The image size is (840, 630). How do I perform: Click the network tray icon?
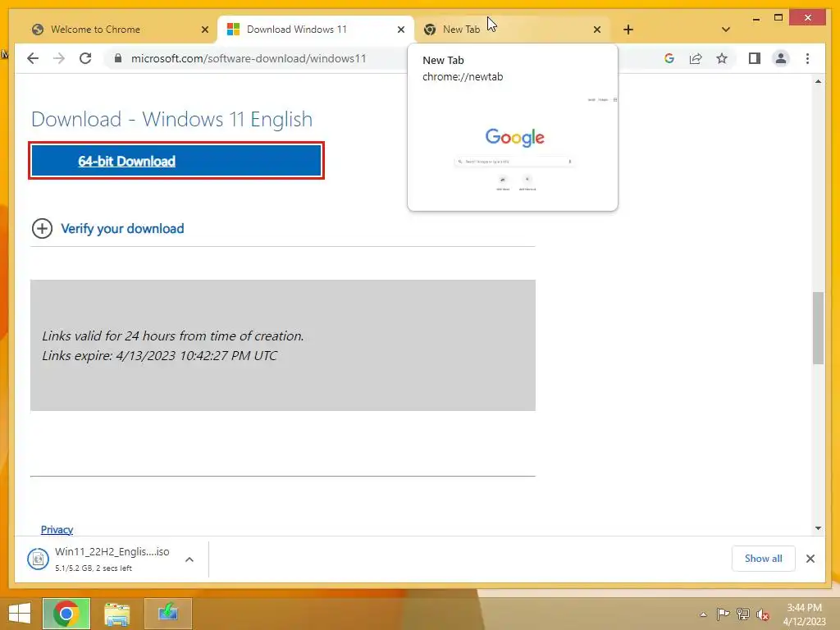click(743, 614)
